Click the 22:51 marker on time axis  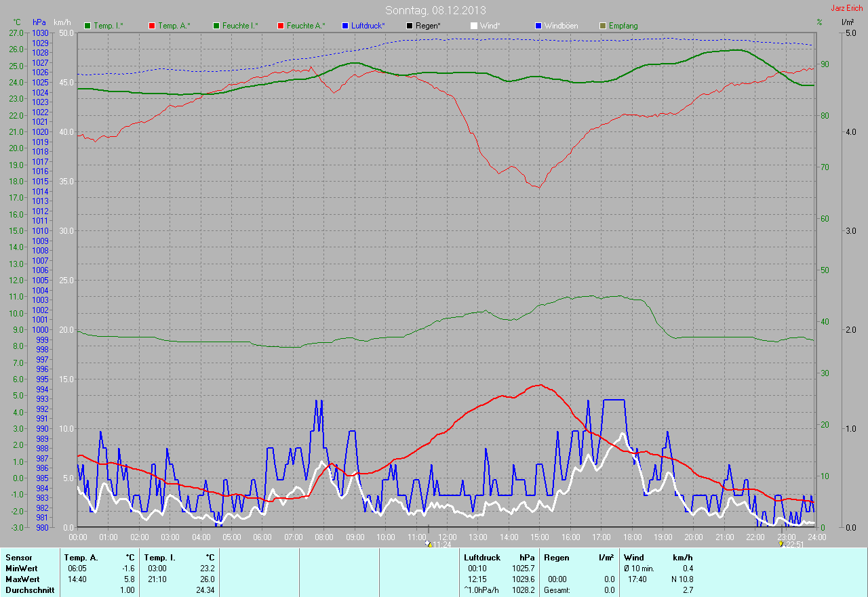(791, 544)
